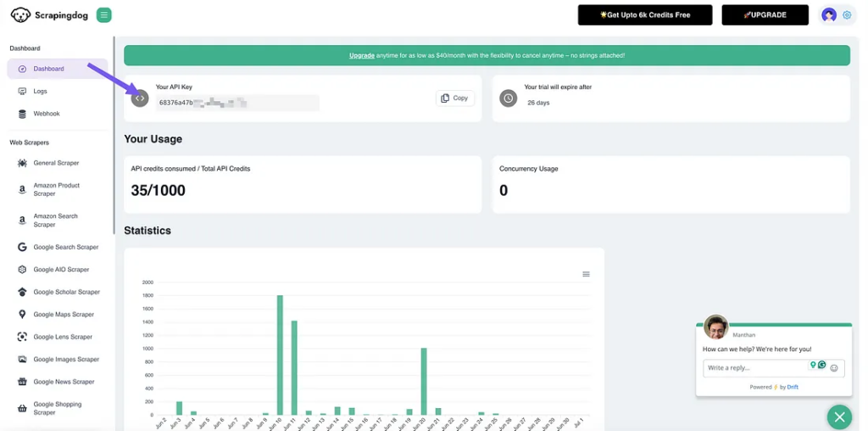Click the emoji icon in chat
This screenshot has height=431, width=868.
click(834, 368)
